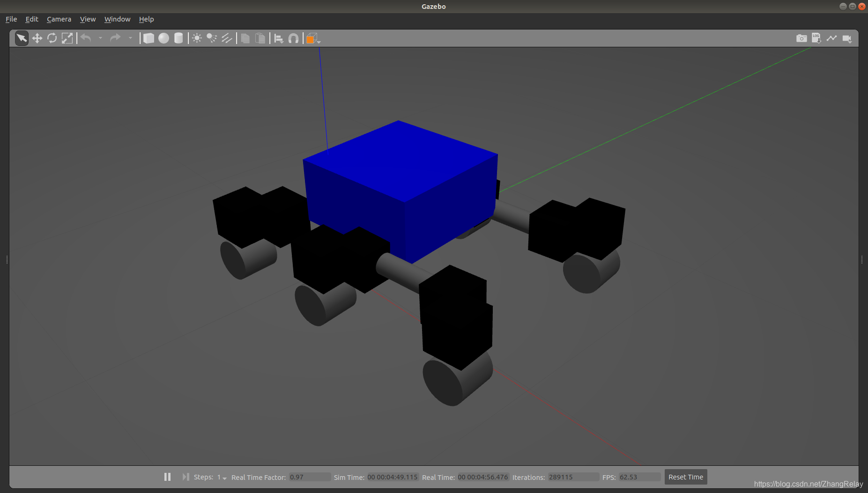Maximize the Gazebo window
Image resolution: width=868 pixels, height=493 pixels.
pyautogui.click(x=853, y=7)
